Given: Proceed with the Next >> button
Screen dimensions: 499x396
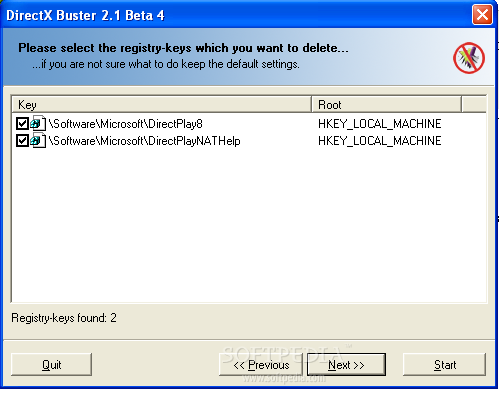Looking at the screenshot, I should coord(346,365).
